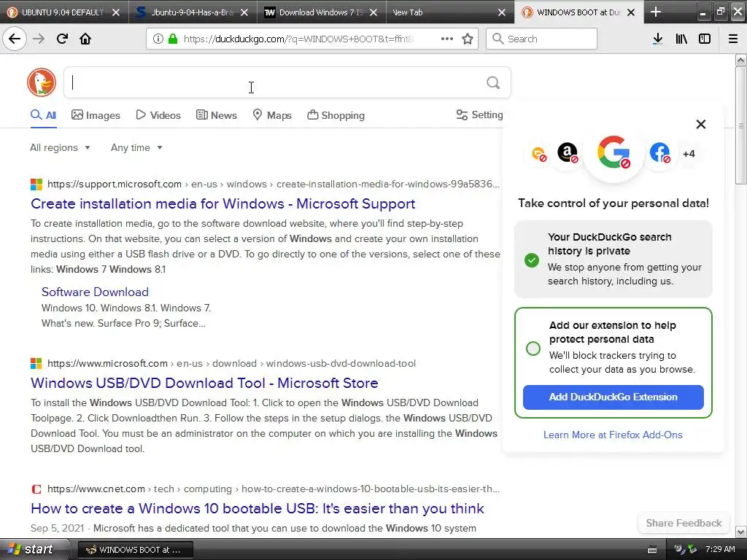Click the on-screen keyboard tray icon

click(652, 550)
